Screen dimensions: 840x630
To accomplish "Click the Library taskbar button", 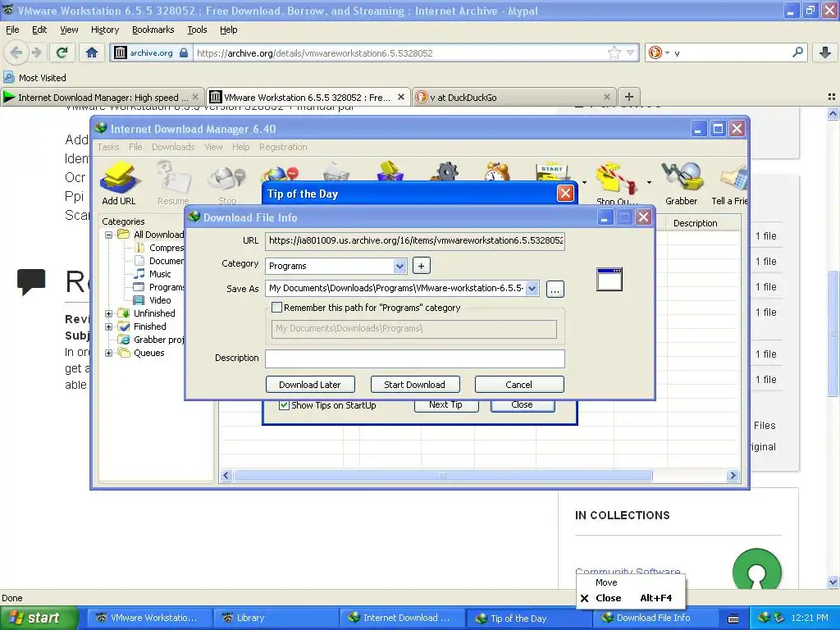I will coord(276,619).
